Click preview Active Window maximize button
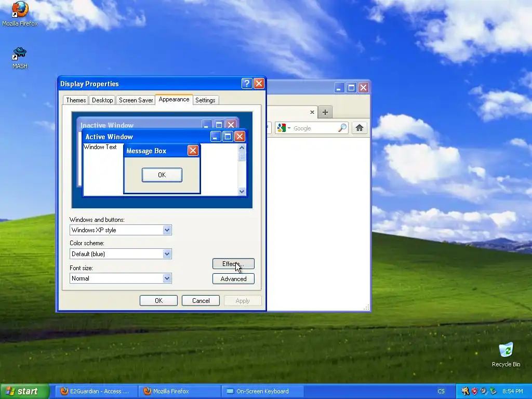The width and height of the screenshot is (532, 399). (228, 137)
